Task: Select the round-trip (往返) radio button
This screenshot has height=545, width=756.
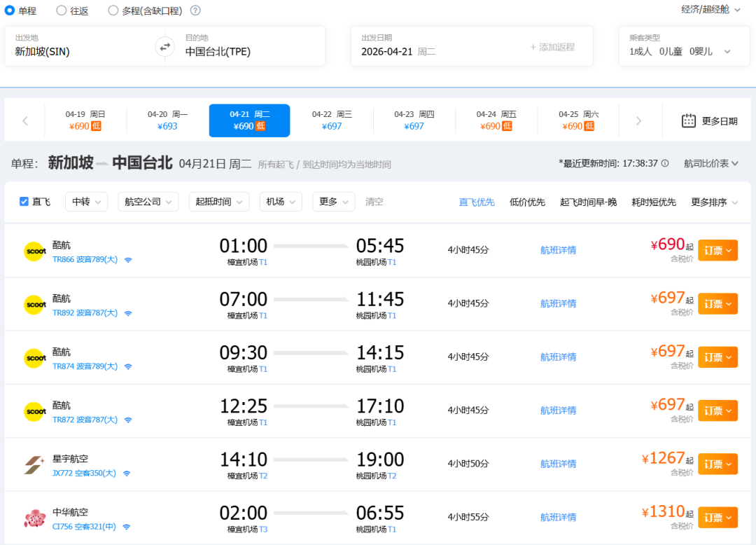Action: click(62, 11)
